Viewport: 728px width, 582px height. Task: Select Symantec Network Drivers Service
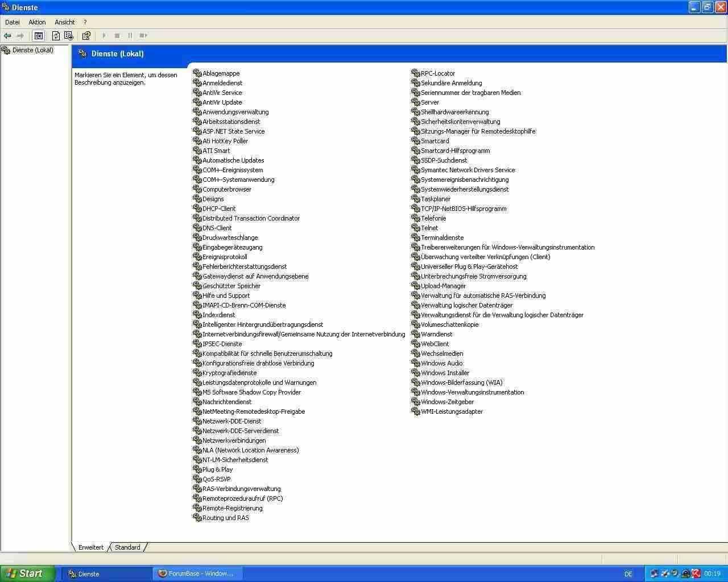(468, 170)
